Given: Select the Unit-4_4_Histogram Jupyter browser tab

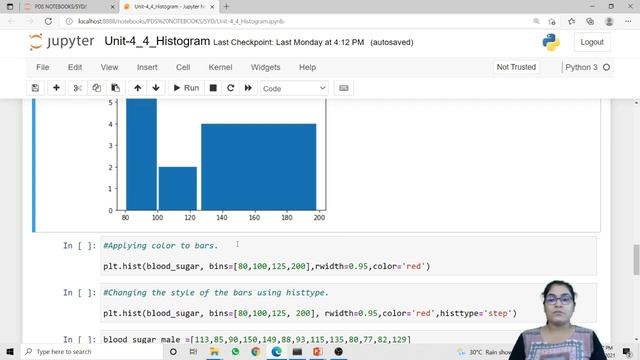Looking at the screenshot, I should point(169,7).
